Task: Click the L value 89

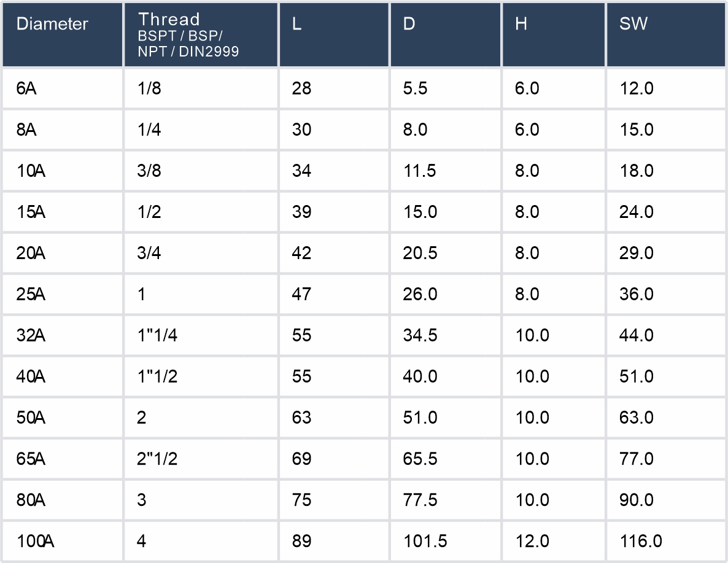Action: point(302,542)
